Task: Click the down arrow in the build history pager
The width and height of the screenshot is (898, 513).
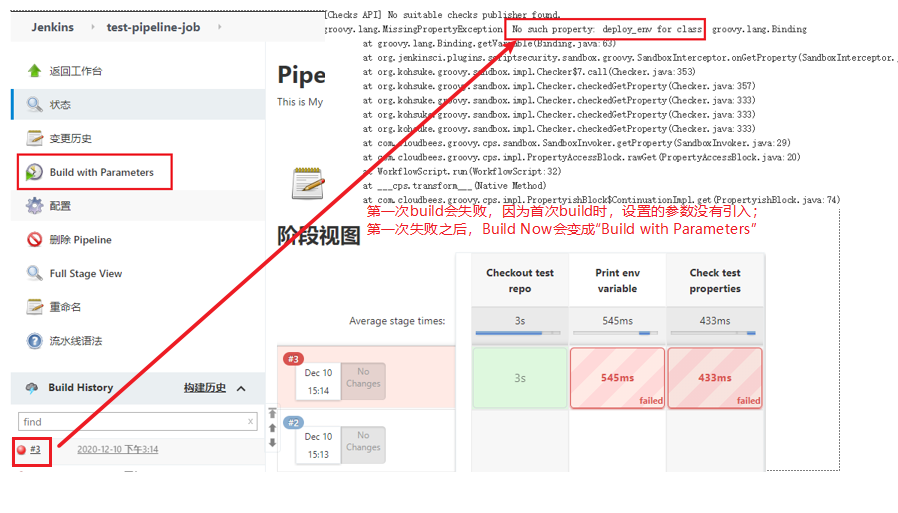Action: 273,443
